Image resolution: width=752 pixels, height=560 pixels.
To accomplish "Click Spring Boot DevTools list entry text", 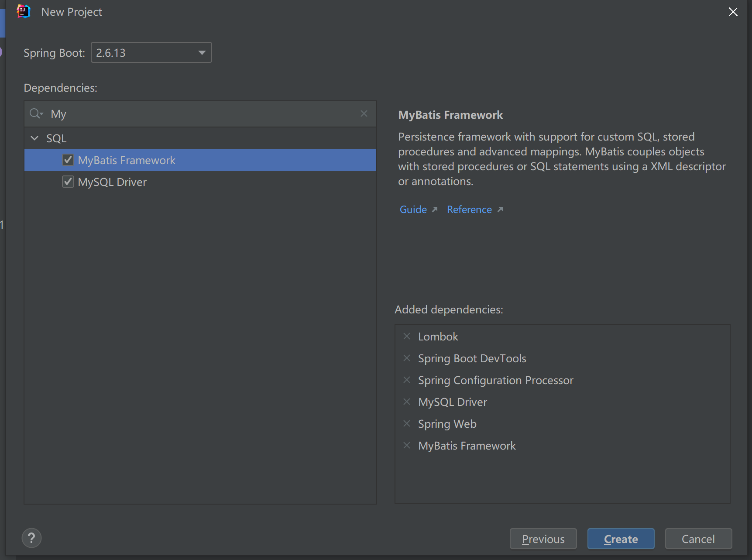I will click(472, 358).
